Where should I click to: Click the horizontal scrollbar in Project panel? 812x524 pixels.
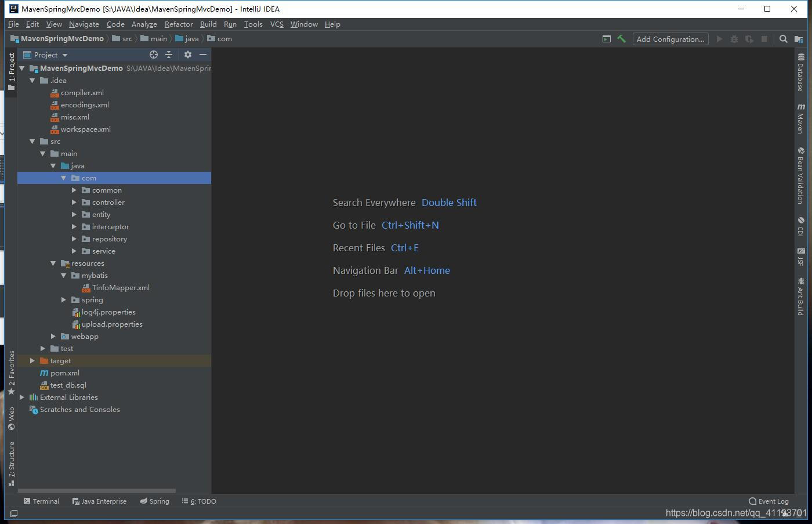coord(97,491)
